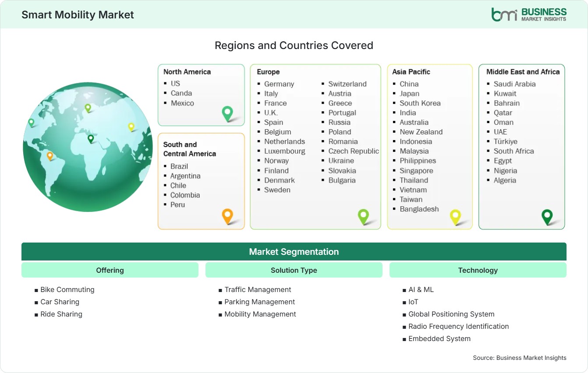
Task: Click Colombia in the country list
Action: coord(185,195)
